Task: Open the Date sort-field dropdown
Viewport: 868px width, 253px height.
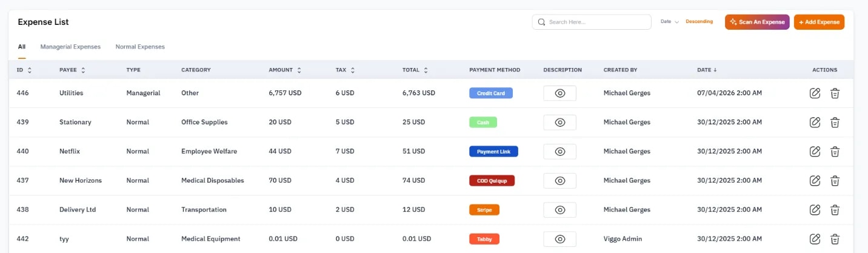Action: tap(669, 22)
